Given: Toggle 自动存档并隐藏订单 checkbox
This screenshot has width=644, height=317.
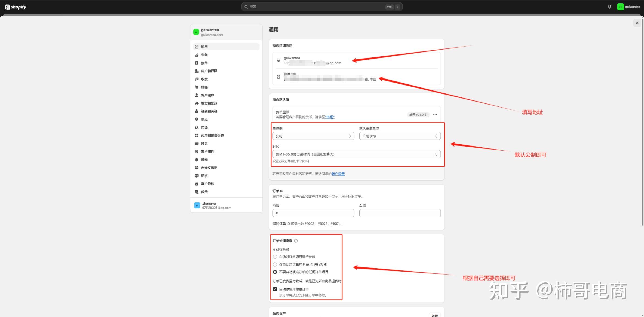Looking at the screenshot, I should click(x=275, y=289).
